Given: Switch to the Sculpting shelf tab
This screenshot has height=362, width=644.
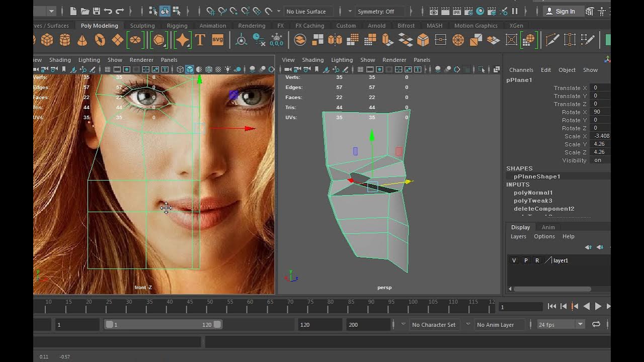Looking at the screenshot, I should (142, 26).
